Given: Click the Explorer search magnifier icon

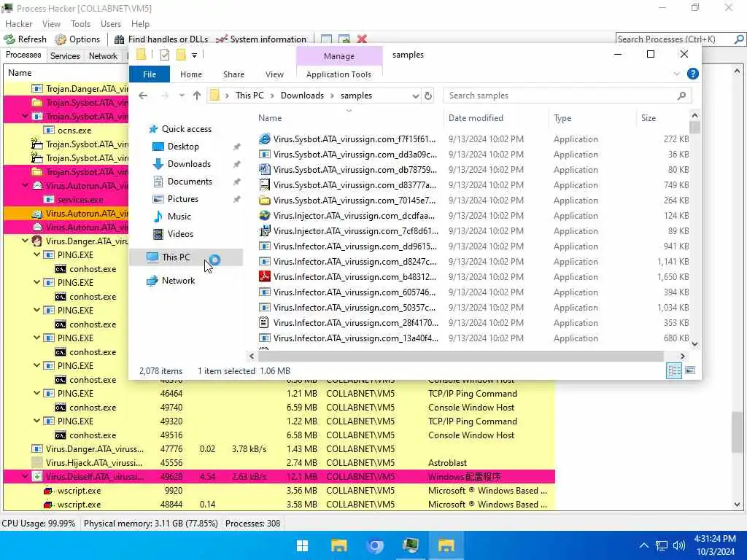Looking at the screenshot, I should [x=682, y=96].
